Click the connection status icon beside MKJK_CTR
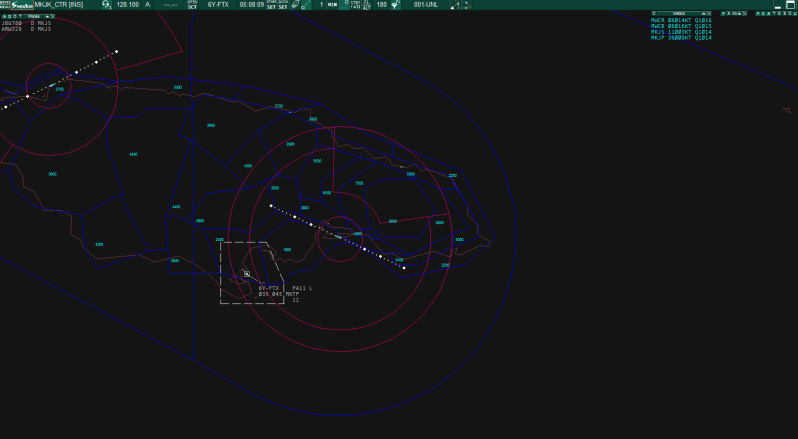Image resolution: width=798 pixels, height=439 pixels. (x=106, y=5)
